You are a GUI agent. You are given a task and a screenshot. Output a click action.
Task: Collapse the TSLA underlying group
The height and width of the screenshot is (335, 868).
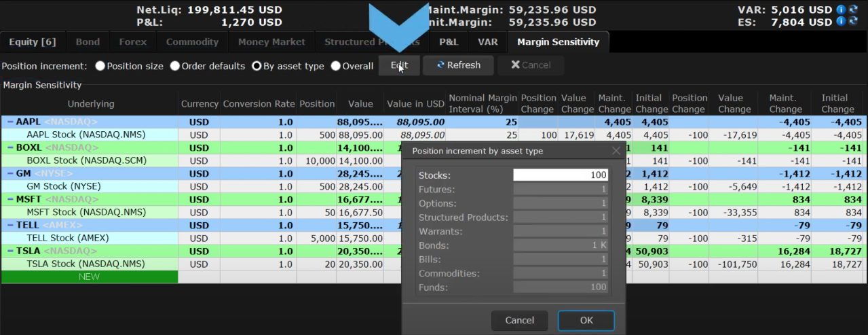10,251
